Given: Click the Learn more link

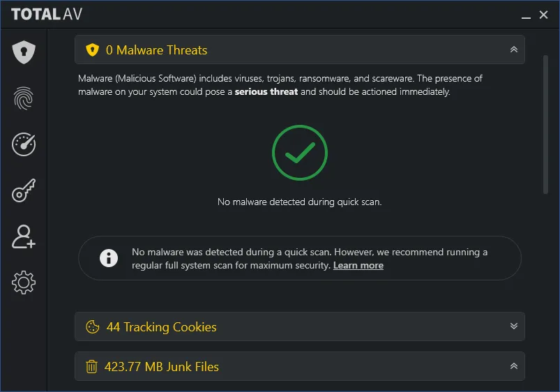Looking at the screenshot, I should (x=358, y=266).
